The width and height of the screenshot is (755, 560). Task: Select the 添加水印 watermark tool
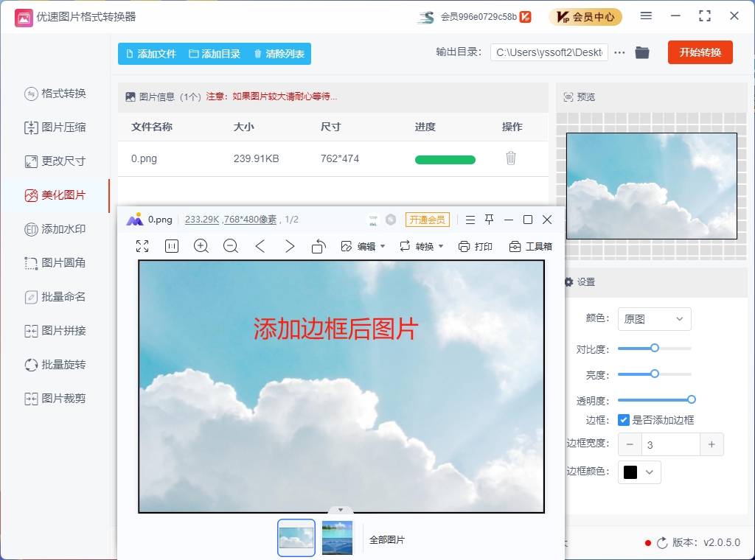[x=55, y=229]
